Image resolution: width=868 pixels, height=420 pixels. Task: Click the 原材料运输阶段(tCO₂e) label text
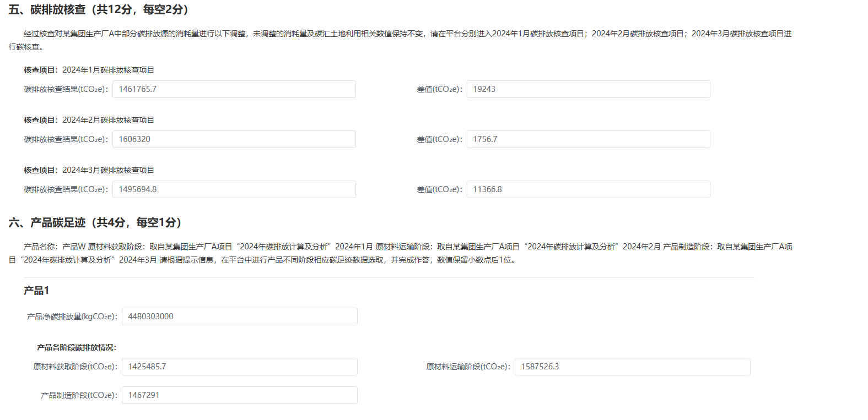click(468, 367)
